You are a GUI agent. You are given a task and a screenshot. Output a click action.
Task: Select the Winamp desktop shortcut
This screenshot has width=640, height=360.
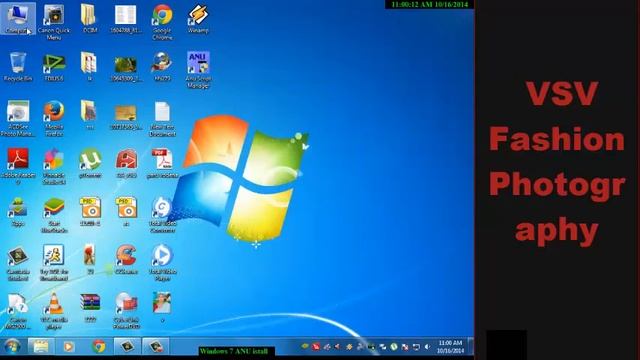198,18
